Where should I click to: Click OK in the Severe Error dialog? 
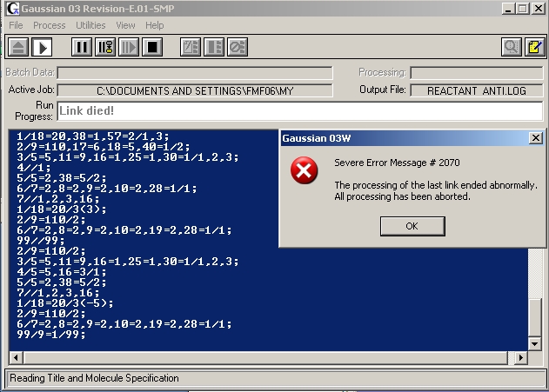tap(412, 226)
